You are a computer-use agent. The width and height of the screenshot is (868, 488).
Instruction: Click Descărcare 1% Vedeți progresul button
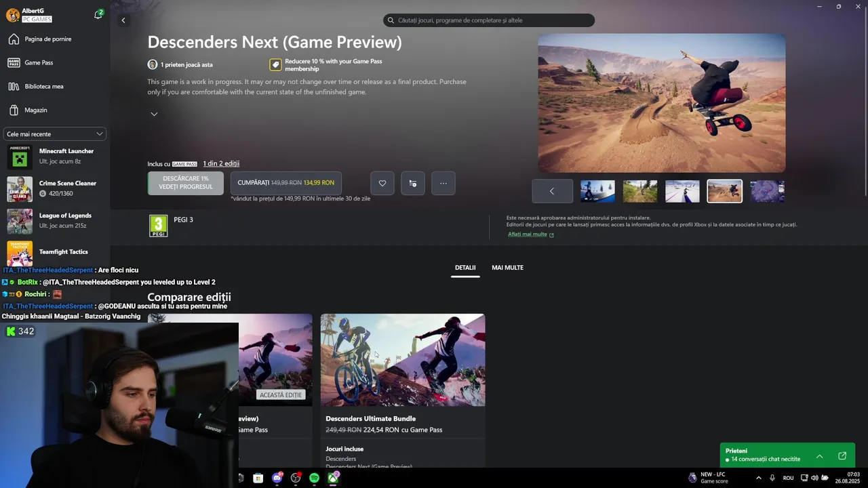(186, 183)
